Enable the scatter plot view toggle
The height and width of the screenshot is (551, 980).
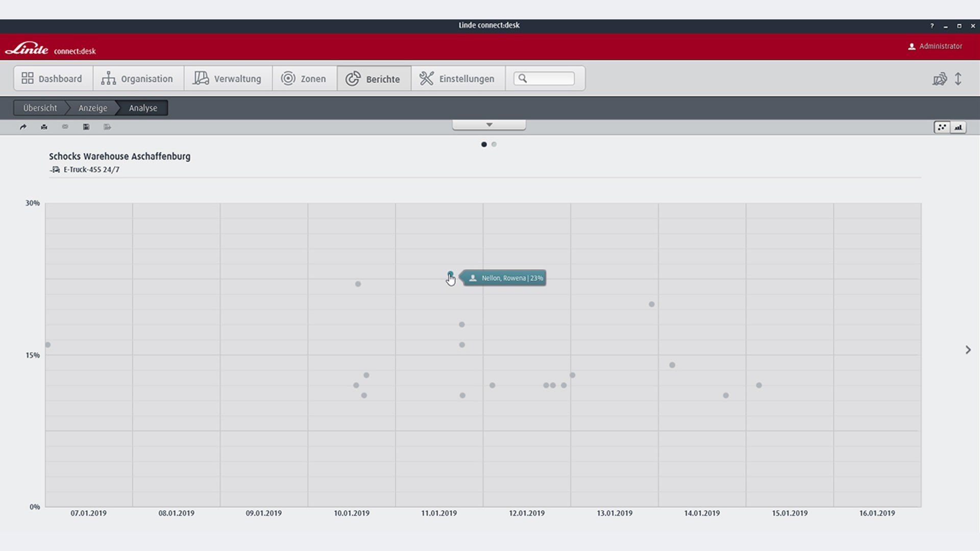point(942,127)
